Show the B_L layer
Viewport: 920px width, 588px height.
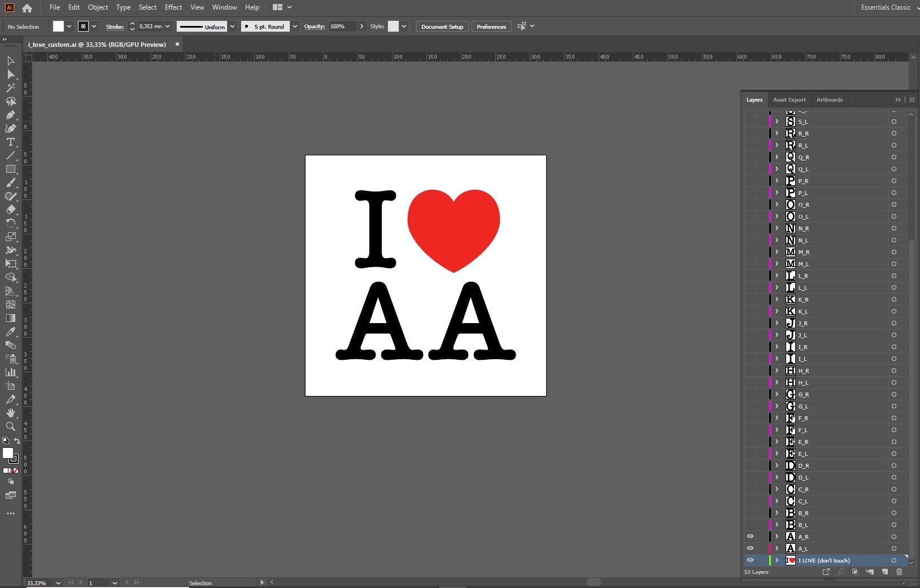750,525
